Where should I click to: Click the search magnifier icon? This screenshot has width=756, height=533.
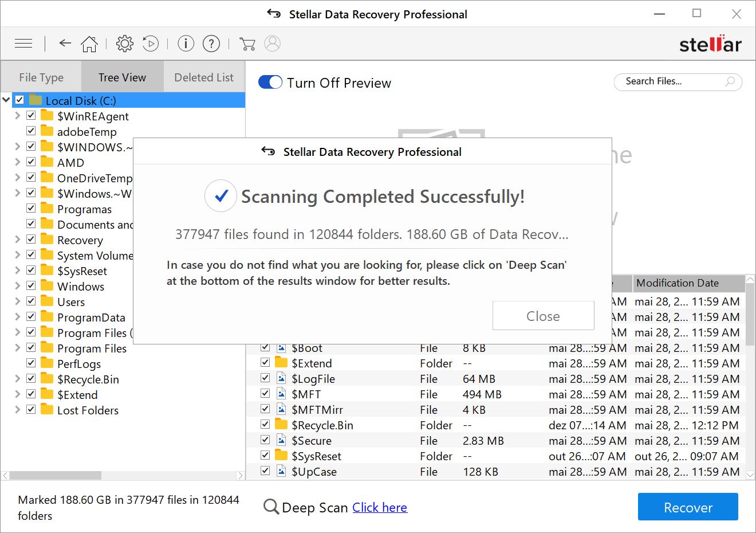[x=730, y=82]
